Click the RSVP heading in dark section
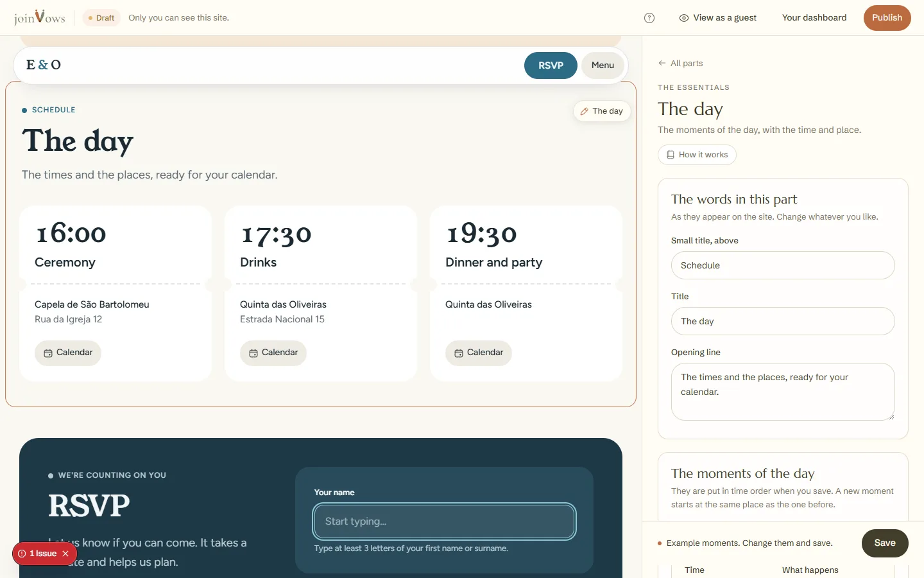Image resolution: width=924 pixels, height=578 pixels. tap(89, 505)
